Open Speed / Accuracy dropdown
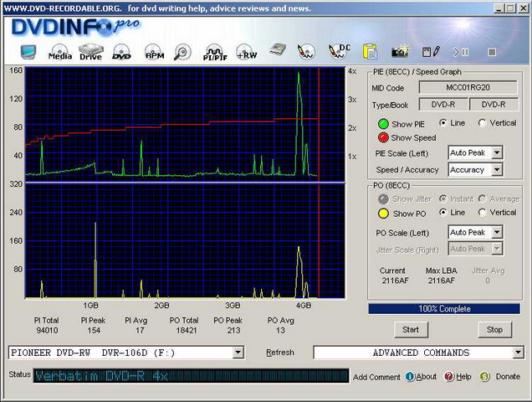This screenshot has height=402, width=532. [475, 169]
